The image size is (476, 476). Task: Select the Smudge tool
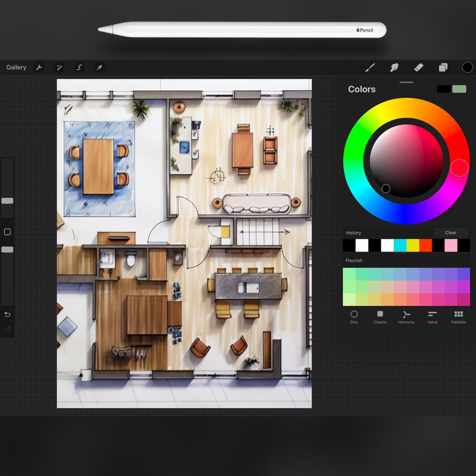pyautogui.click(x=394, y=67)
